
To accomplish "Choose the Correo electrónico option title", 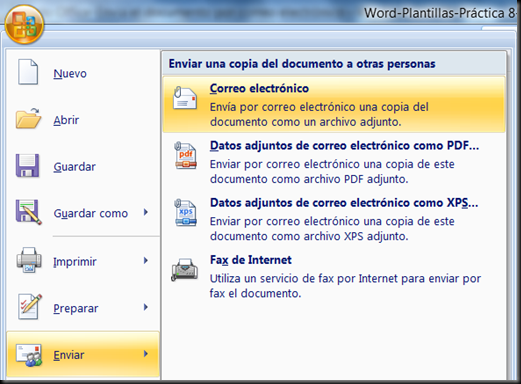I will (259, 88).
